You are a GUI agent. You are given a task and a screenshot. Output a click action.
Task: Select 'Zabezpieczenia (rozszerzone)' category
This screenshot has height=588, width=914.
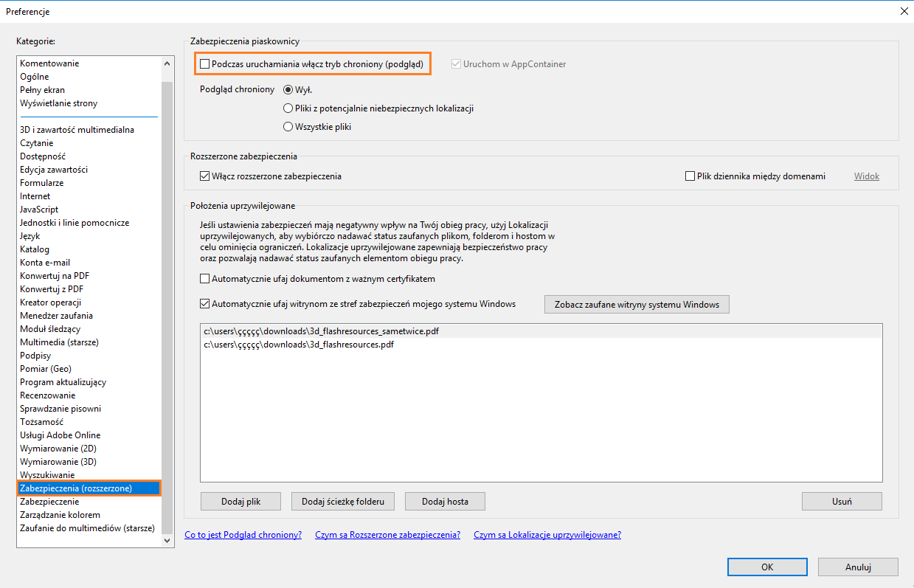tap(89, 488)
